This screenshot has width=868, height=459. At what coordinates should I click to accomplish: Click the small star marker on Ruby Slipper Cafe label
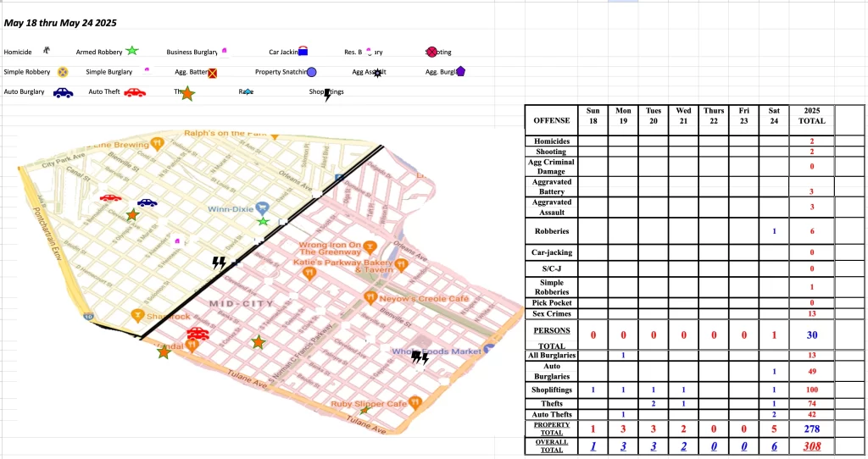(364, 411)
